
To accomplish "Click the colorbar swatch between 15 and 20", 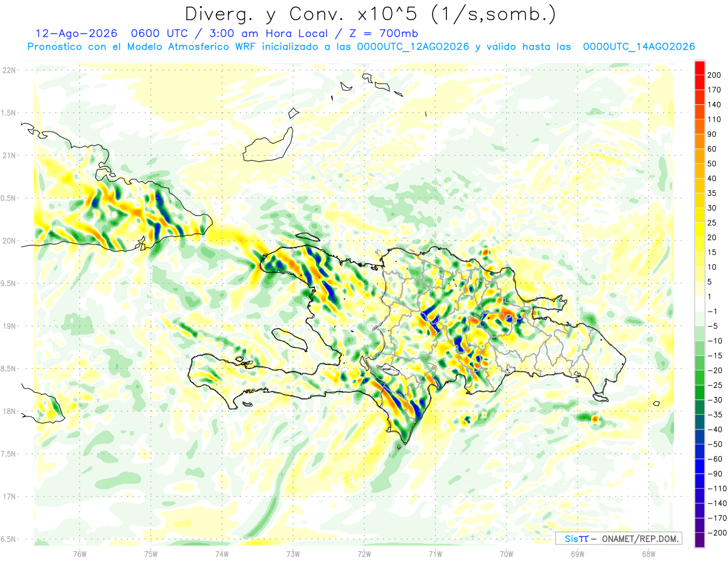I will point(699,245).
